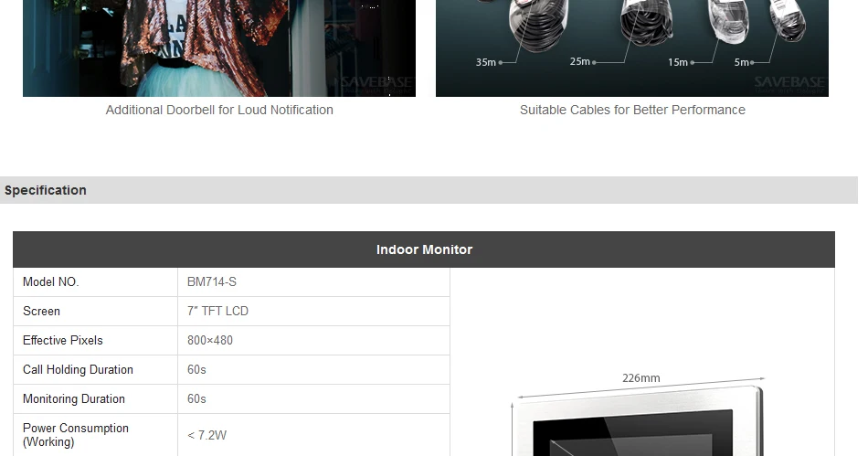The height and width of the screenshot is (456, 868).
Task: Click the Indoor Monitor table header
Action: click(424, 249)
